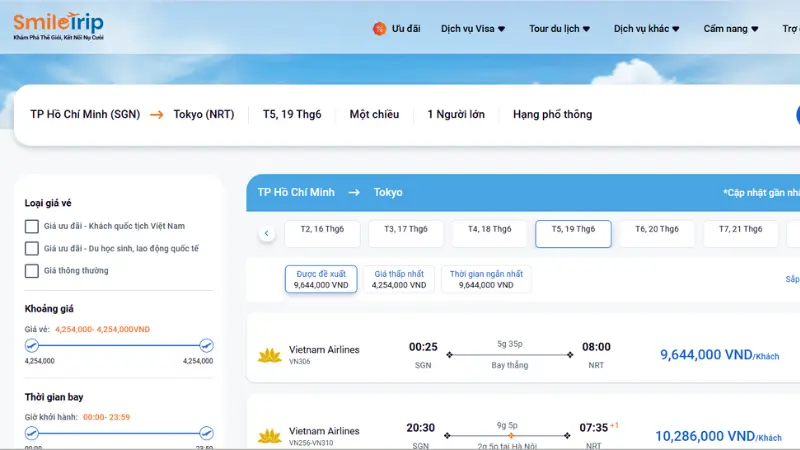Click the SmileTrip logo
The image size is (800, 450).
58,27
